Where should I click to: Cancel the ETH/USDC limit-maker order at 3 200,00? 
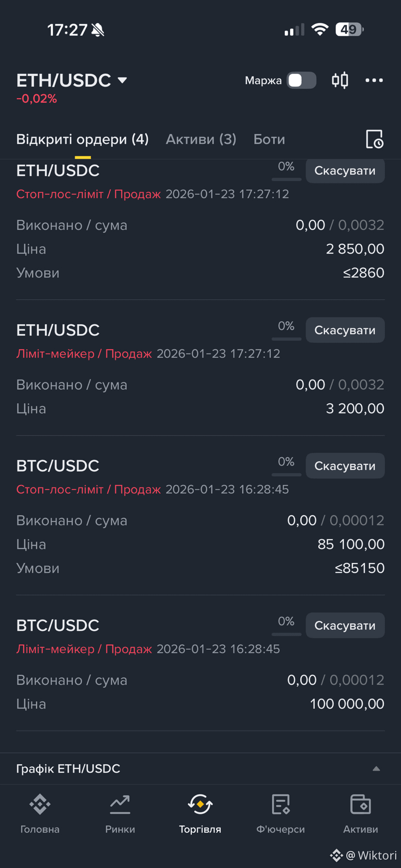(345, 330)
